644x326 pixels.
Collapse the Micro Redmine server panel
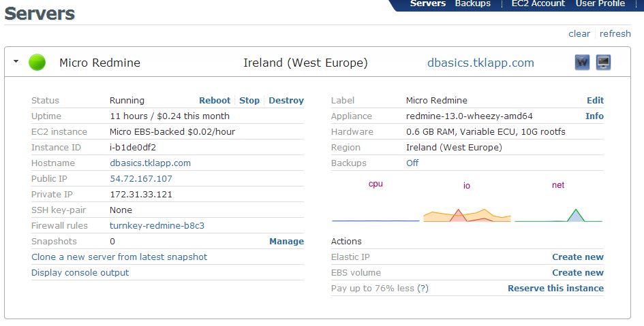pos(16,62)
